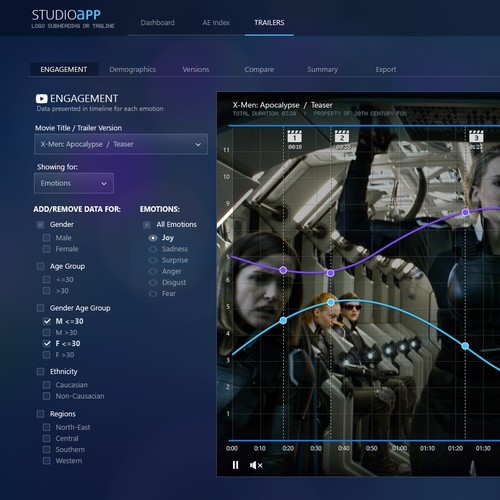This screenshot has height=500, width=500.
Task: Toggle the Ethnicity group checkbox
Action: coord(40,372)
